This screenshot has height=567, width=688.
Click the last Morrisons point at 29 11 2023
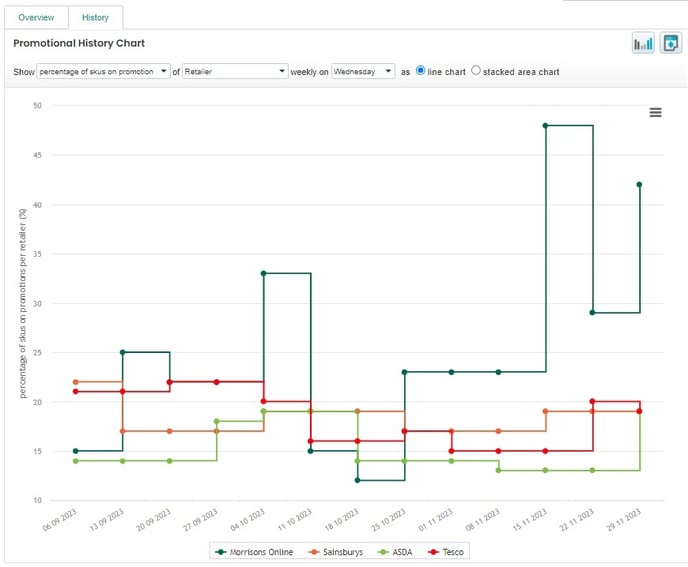click(639, 185)
